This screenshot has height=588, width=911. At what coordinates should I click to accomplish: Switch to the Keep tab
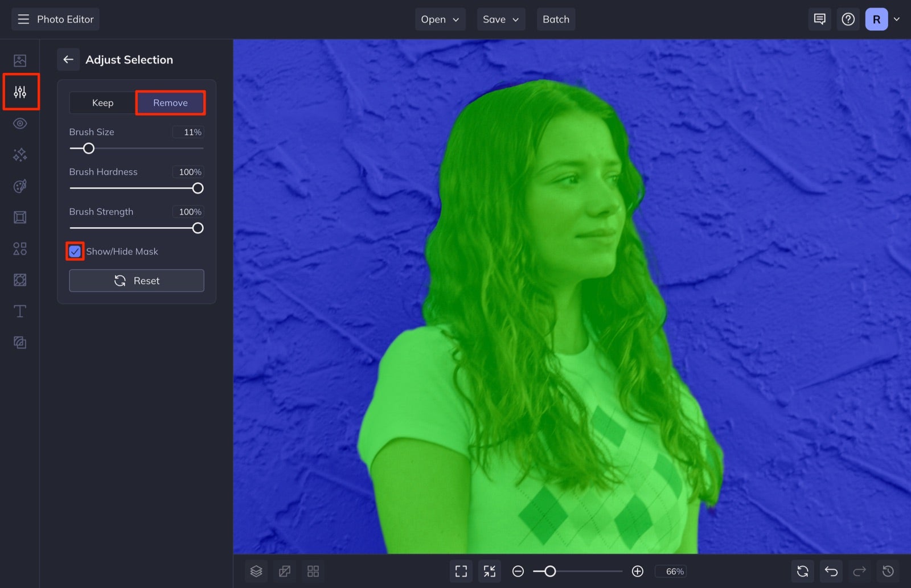102,102
